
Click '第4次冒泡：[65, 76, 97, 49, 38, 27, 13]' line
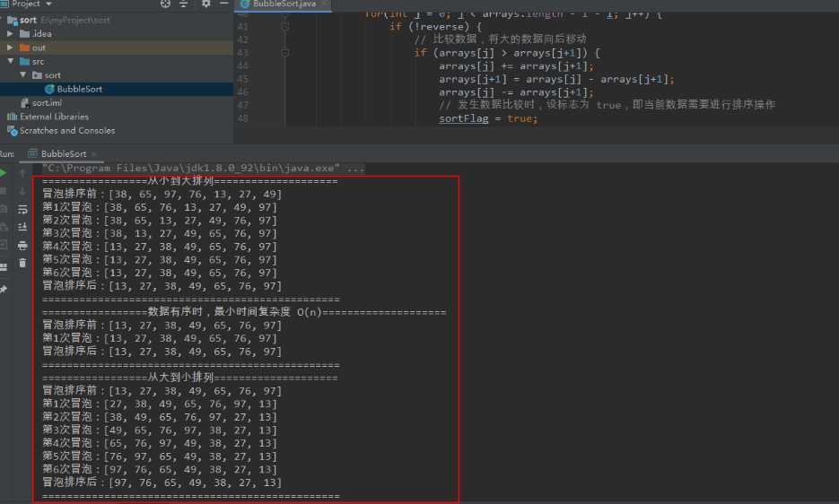tap(160, 443)
